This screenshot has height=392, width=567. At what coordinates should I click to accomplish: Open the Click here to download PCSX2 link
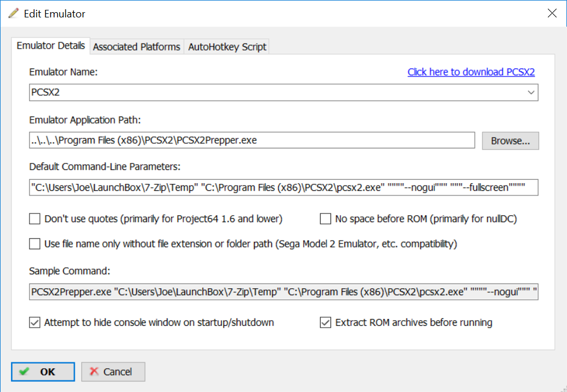[471, 72]
